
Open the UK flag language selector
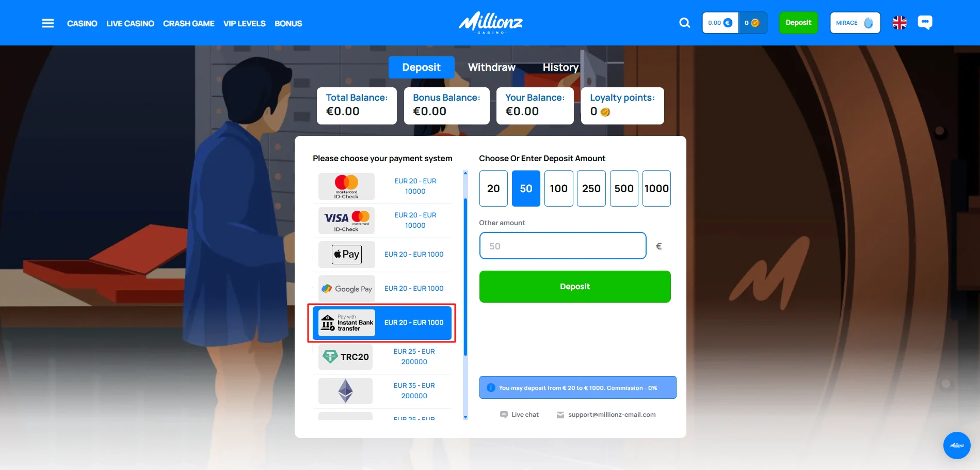coord(899,23)
